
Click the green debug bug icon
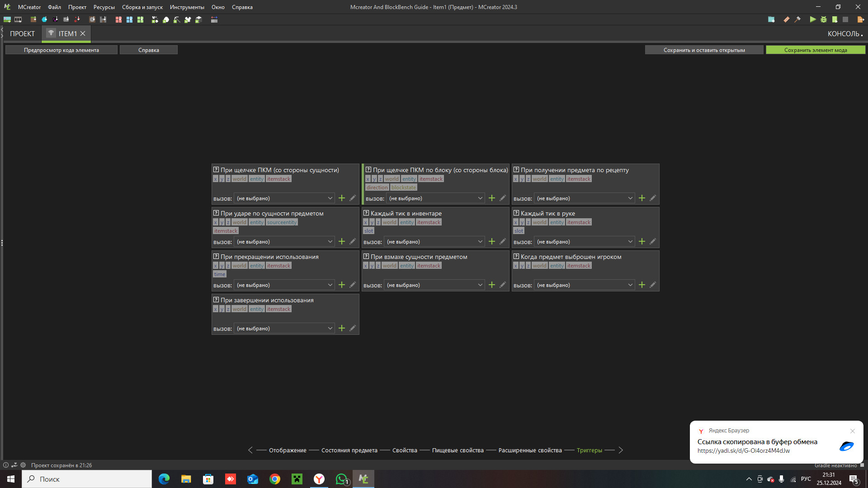point(824,19)
